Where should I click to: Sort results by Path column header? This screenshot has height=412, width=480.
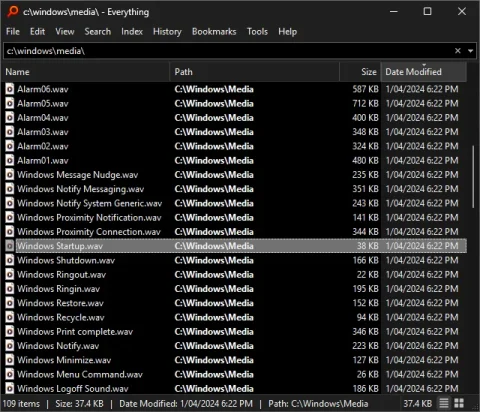click(x=255, y=72)
